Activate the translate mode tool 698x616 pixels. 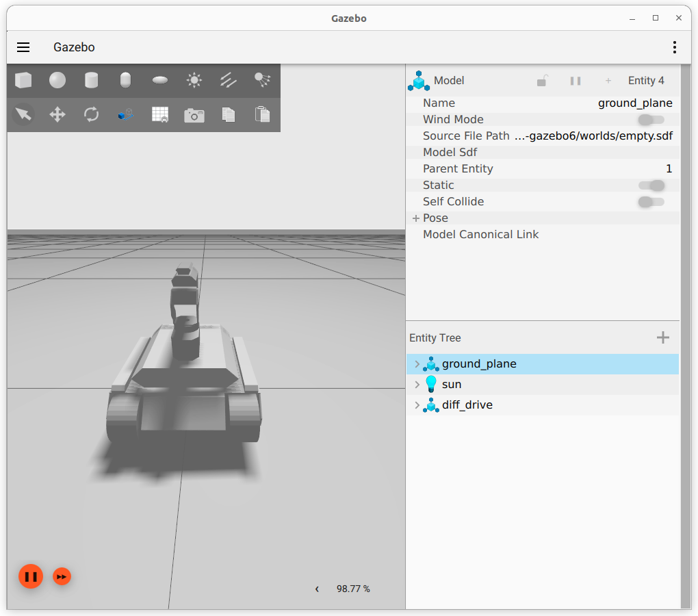pos(57,114)
